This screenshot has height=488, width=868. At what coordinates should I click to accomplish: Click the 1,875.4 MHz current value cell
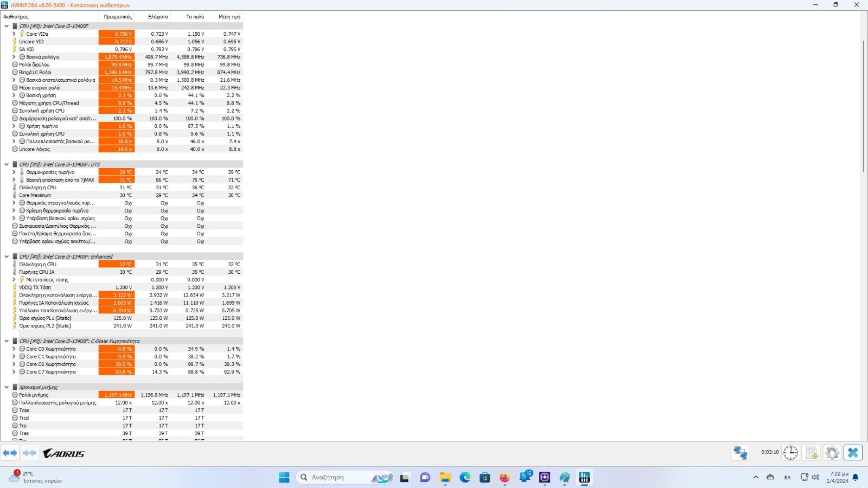(117, 57)
